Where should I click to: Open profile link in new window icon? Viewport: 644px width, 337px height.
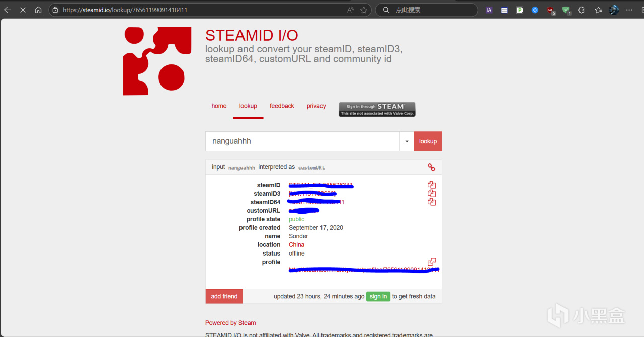click(x=431, y=262)
